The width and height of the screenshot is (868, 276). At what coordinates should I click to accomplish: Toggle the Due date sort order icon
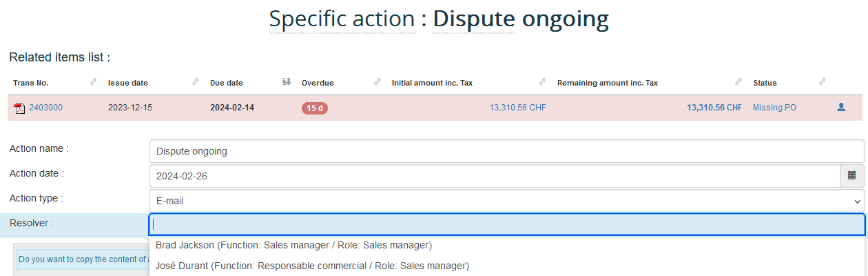[287, 83]
